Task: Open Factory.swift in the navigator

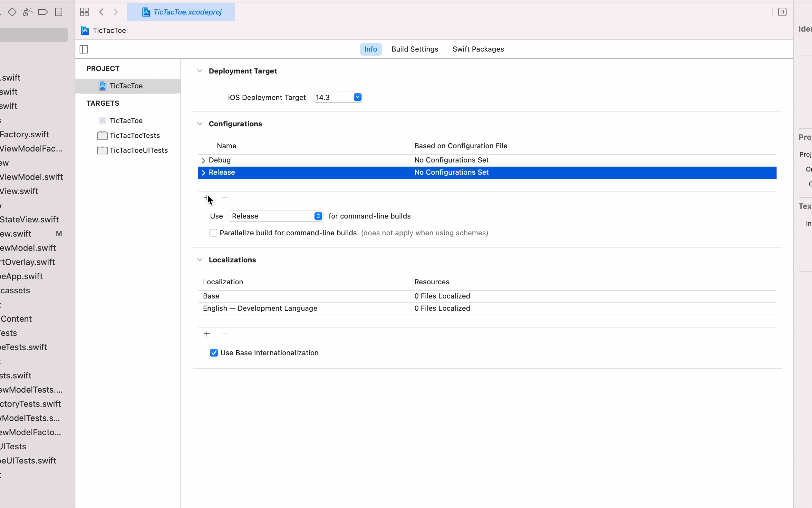Action: tap(24, 134)
